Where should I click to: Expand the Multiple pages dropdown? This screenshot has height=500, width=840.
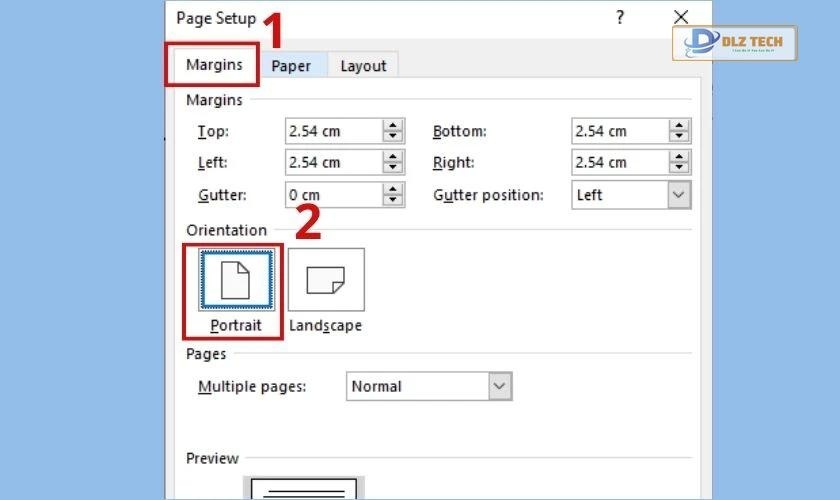[x=500, y=386]
